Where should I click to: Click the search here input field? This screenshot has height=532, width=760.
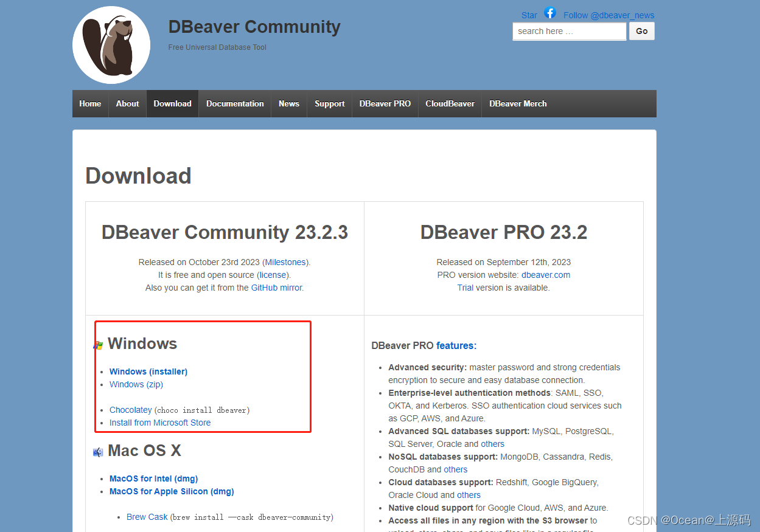(x=570, y=31)
